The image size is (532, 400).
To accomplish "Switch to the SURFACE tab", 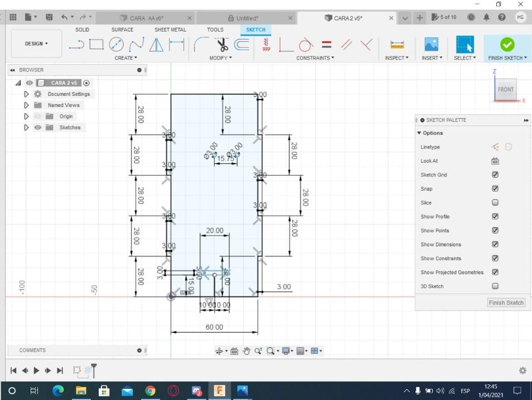I will pyautogui.click(x=122, y=30).
